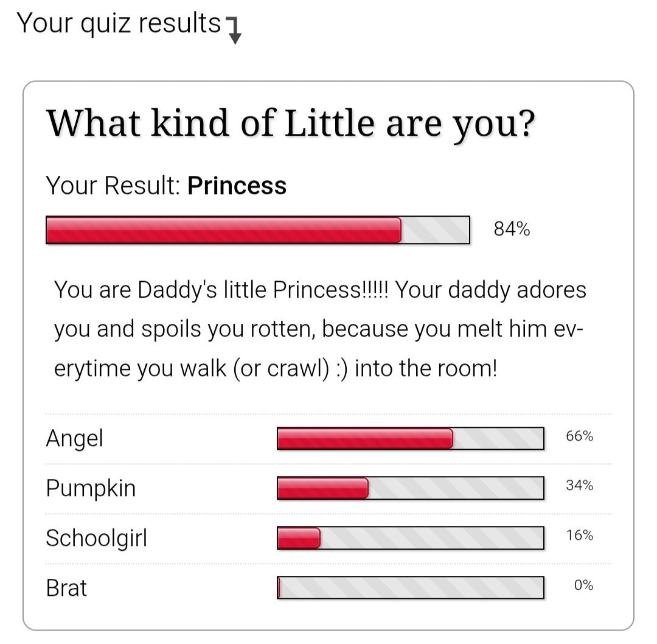This screenshot has height=644, width=657.
Task: Click the 84% percentage value
Action: [x=512, y=229]
